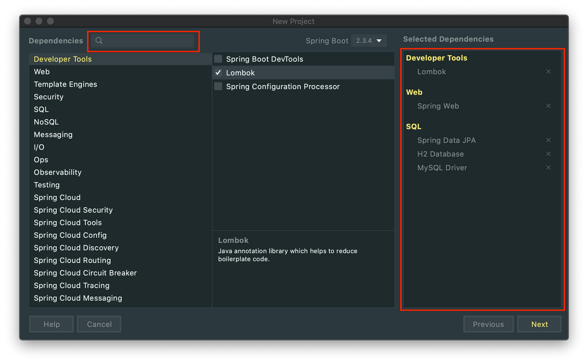Image resolution: width=588 pixels, height=364 pixels.
Task: Select the NoSQL category
Action: point(120,122)
